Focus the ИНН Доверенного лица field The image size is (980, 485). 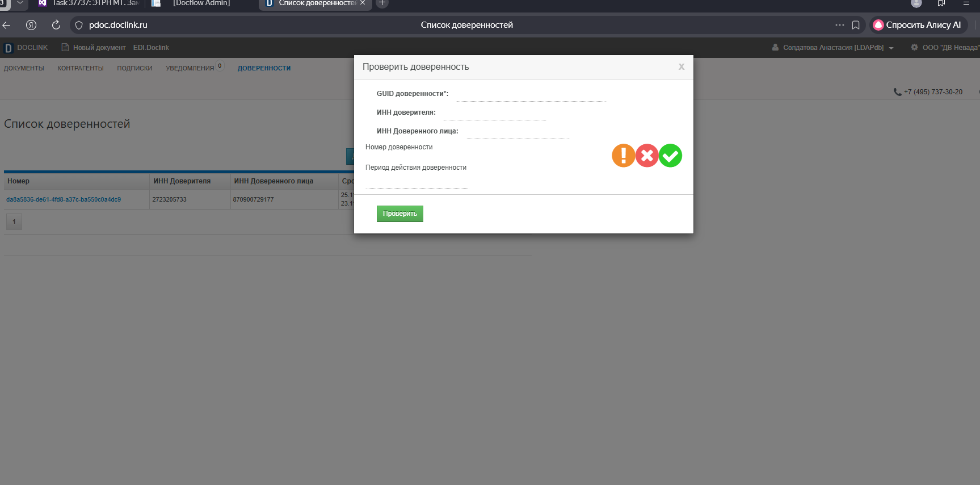[518, 132]
